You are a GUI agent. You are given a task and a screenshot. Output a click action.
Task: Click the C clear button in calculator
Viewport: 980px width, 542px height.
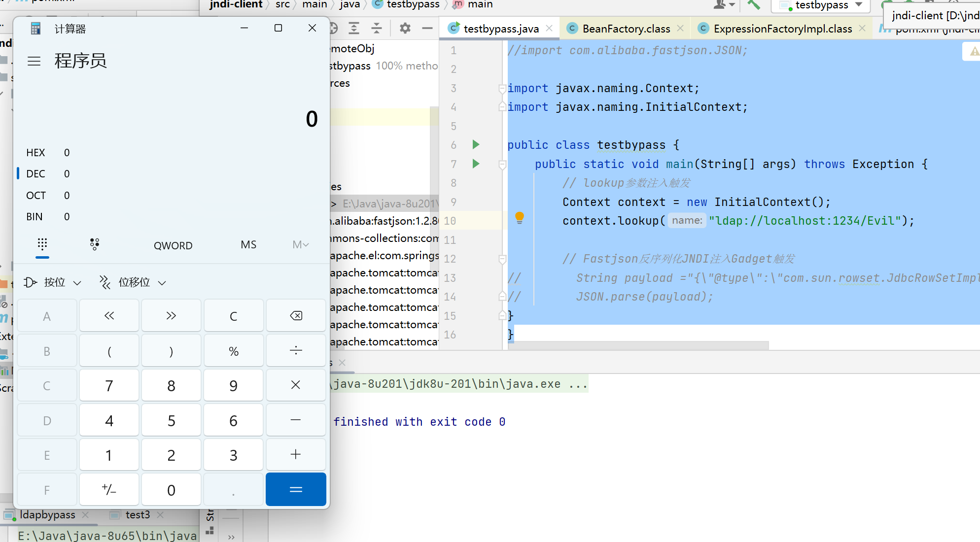click(x=234, y=316)
